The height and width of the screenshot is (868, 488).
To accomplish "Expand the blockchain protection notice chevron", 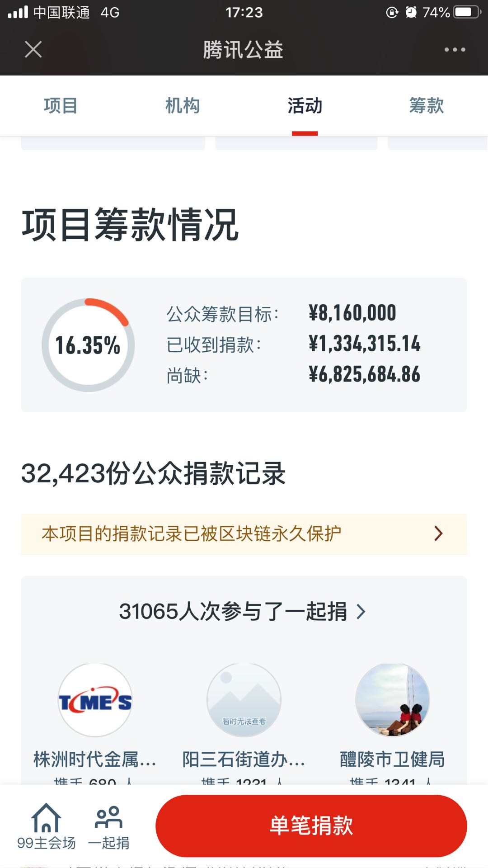I will pos(438,534).
